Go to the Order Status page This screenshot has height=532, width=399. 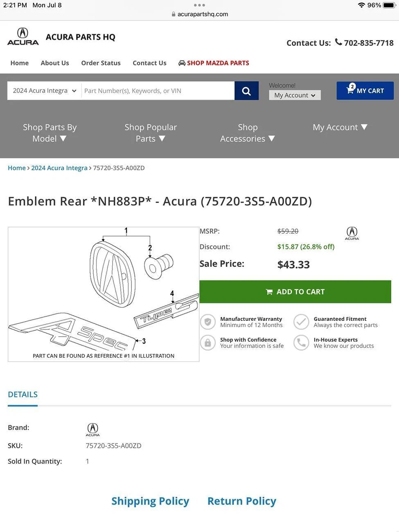pyautogui.click(x=101, y=63)
